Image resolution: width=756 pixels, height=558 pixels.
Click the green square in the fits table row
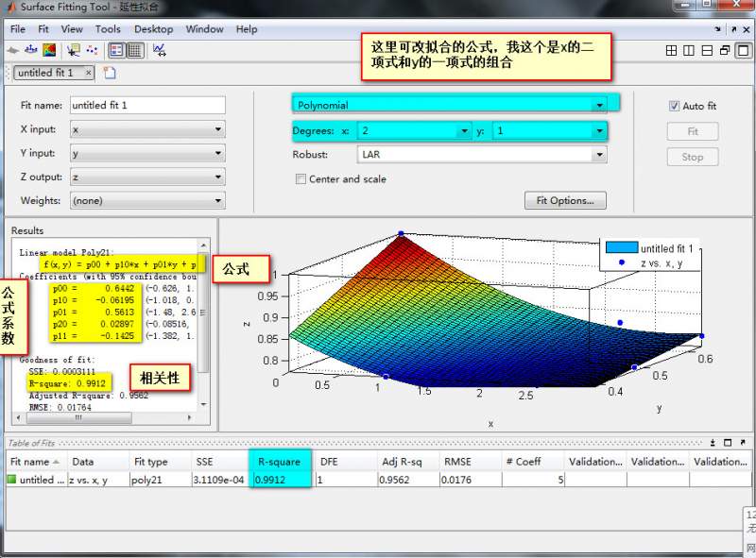point(12,480)
